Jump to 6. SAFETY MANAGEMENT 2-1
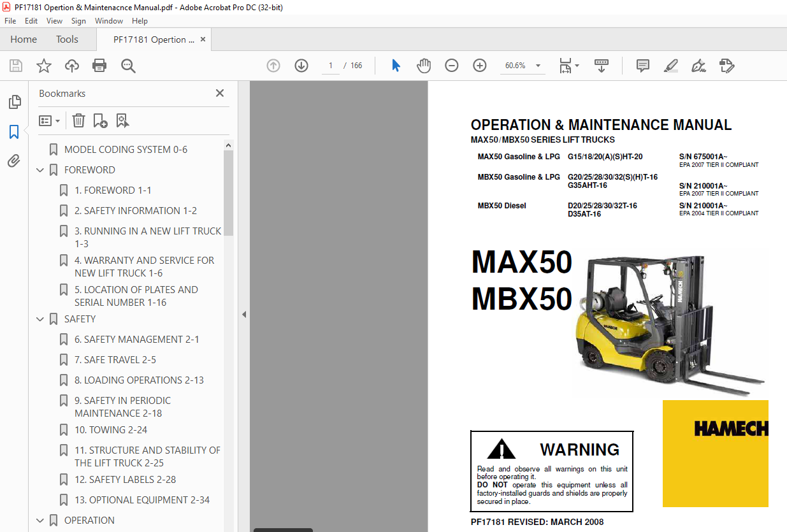 tap(137, 340)
